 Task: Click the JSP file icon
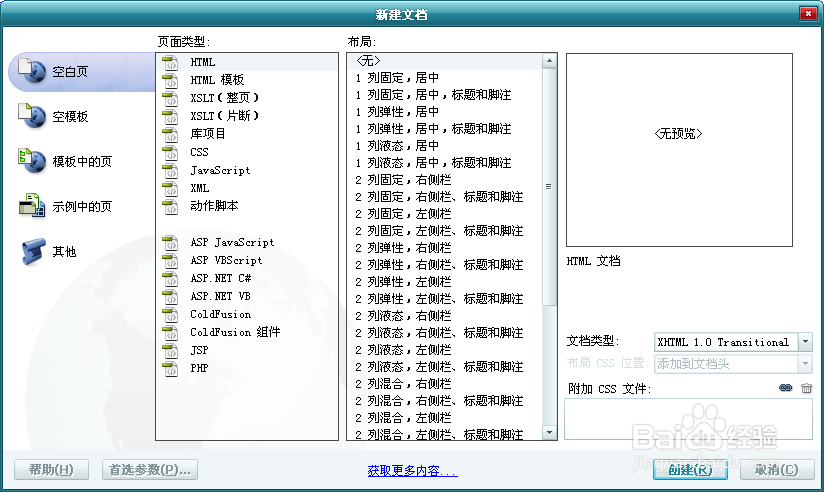pyautogui.click(x=170, y=351)
